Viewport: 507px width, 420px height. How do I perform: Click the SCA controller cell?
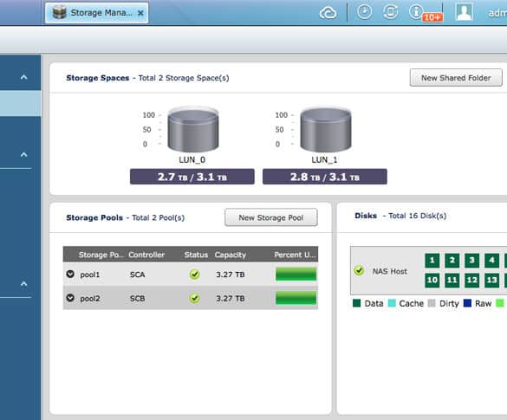[x=138, y=275]
